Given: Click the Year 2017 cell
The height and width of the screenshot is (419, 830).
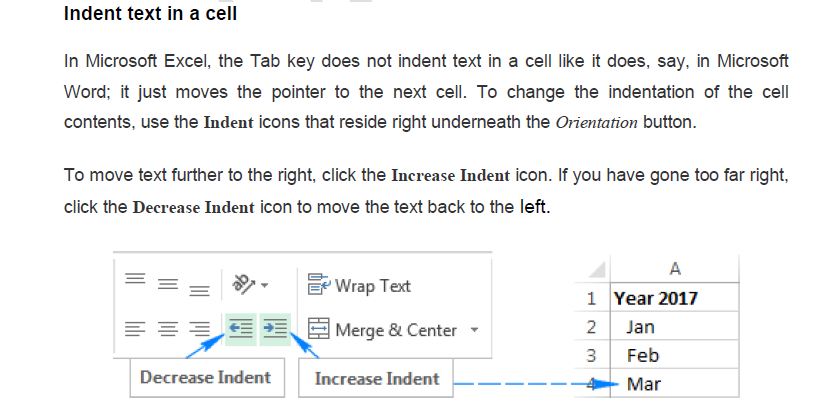Looking at the screenshot, I should point(672,298).
